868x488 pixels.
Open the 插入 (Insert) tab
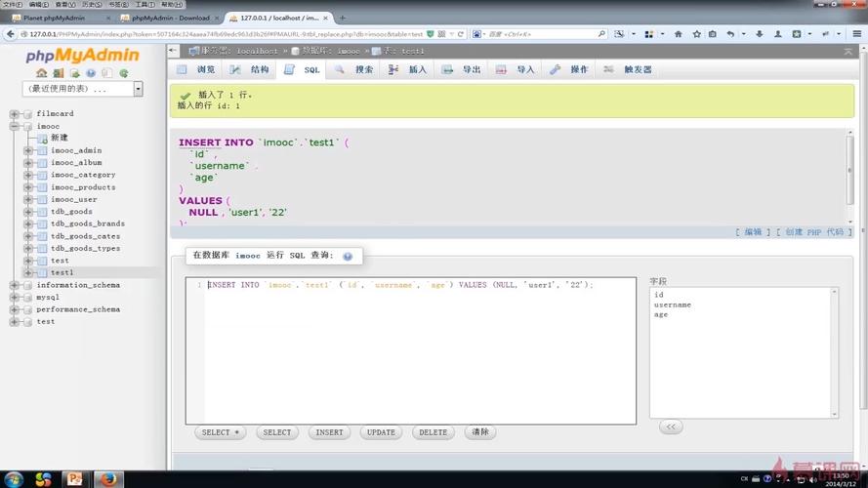coord(408,69)
